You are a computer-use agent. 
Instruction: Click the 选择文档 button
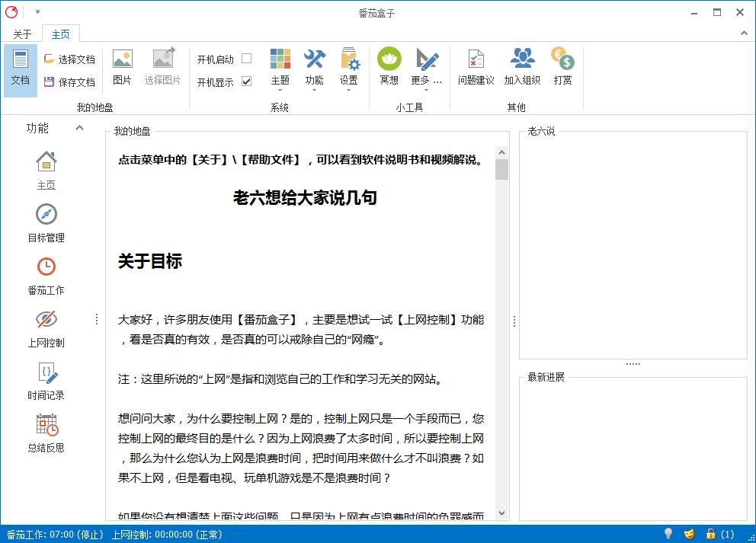69,59
